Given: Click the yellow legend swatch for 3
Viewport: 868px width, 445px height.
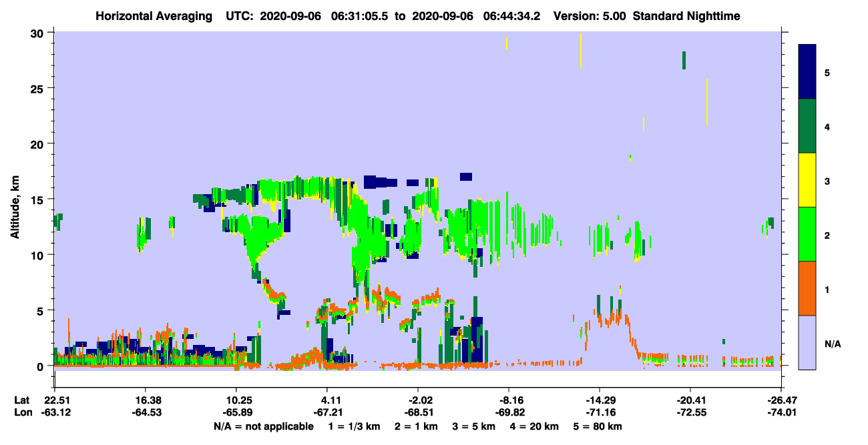Looking at the screenshot, I should [807, 180].
